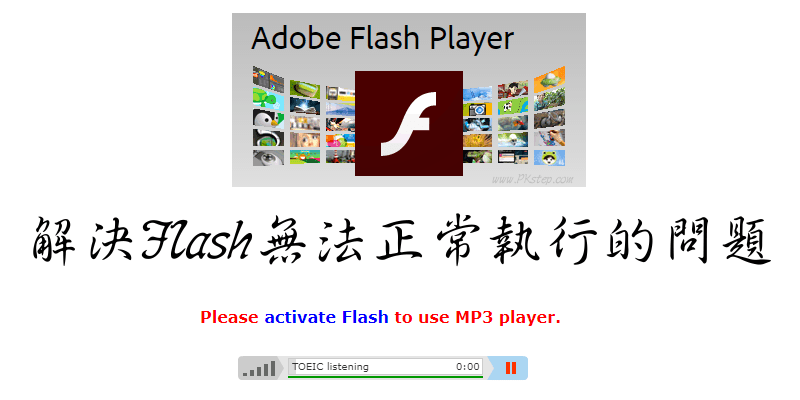Select the green turtle thumbnail
This screenshot has height=400, width=800.
pos(268,97)
